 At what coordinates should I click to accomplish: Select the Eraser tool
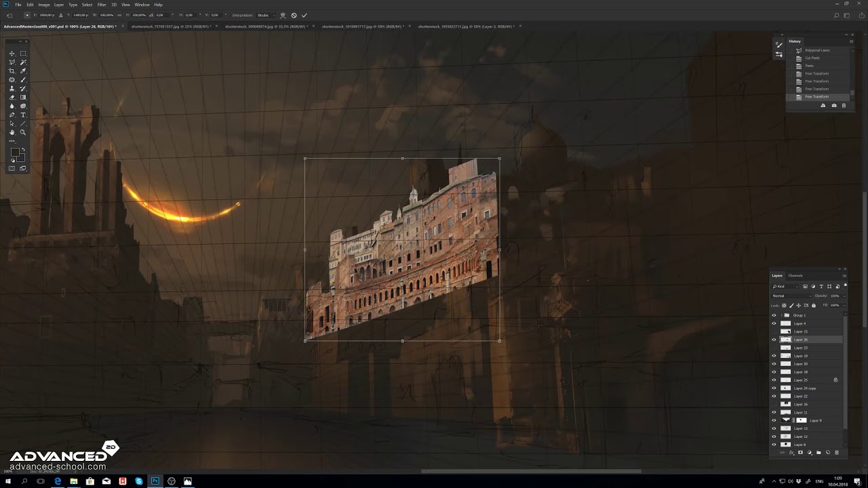(12, 98)
